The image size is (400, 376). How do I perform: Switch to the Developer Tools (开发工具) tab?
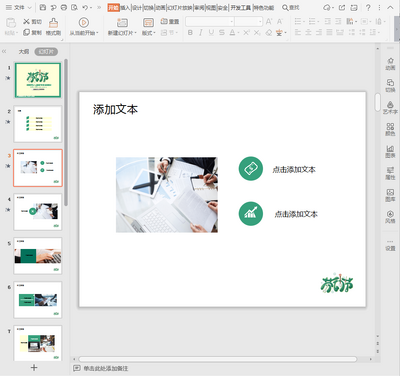pyautogui.click(x=240, y=7)
